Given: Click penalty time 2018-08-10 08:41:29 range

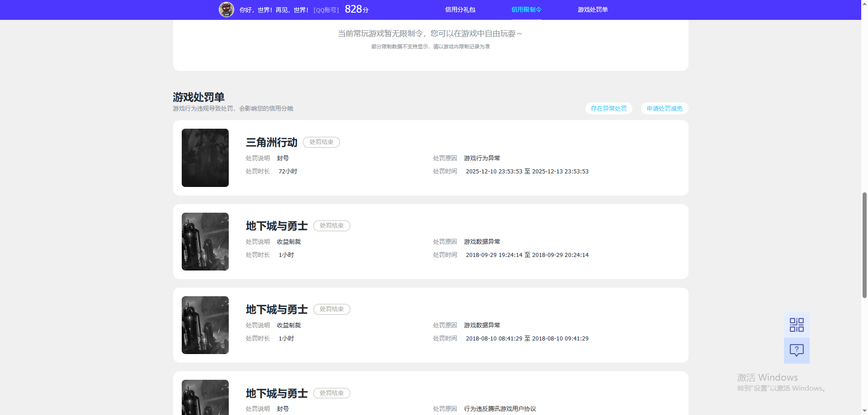Looking at the screenshot, I should [x=527, y=339].
